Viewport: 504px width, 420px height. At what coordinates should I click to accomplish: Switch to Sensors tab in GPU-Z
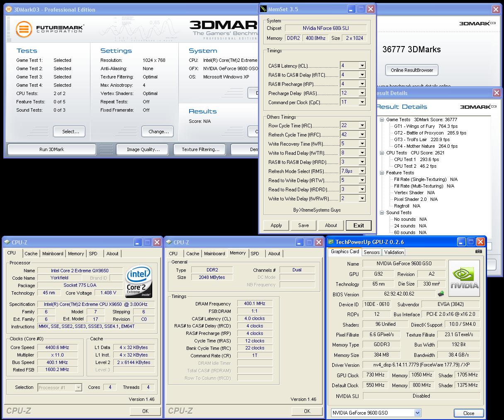coord(372,252)
